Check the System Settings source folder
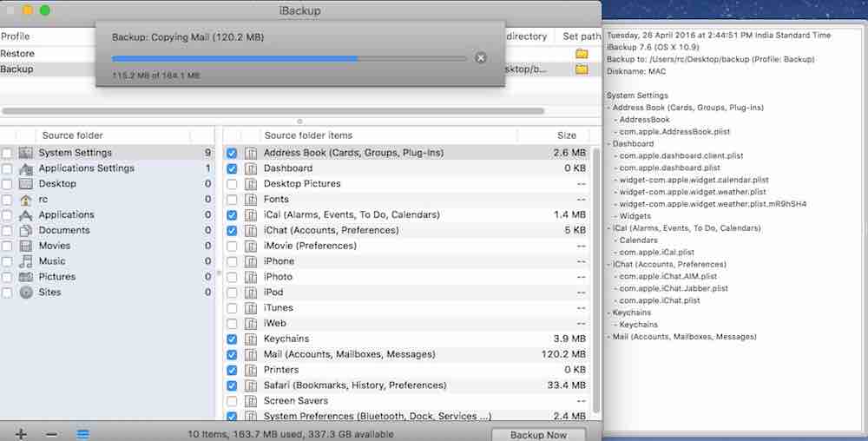 click(x=7, y=153)
